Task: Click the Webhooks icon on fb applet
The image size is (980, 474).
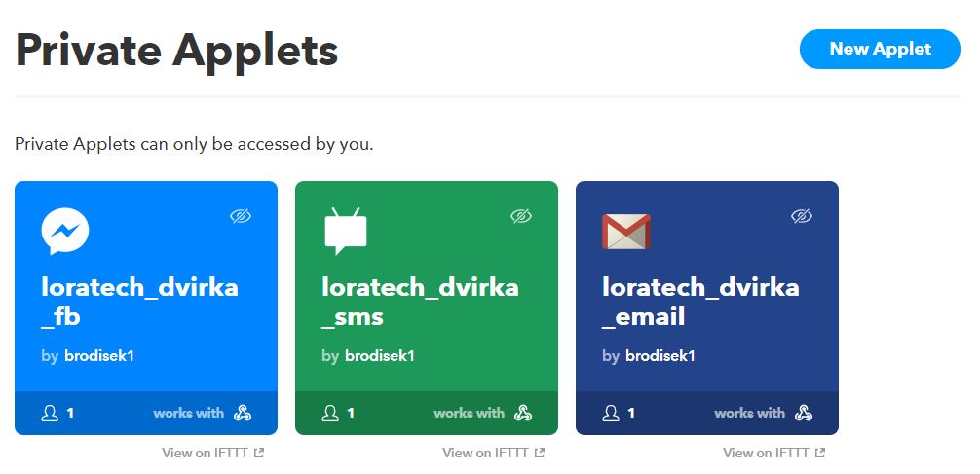Action: (243, 413)
